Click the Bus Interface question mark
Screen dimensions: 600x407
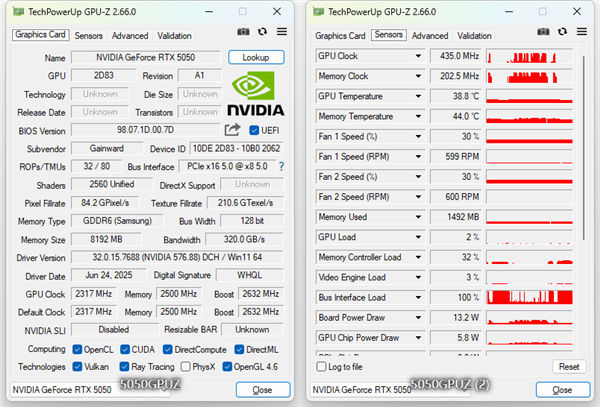point(282,166)
